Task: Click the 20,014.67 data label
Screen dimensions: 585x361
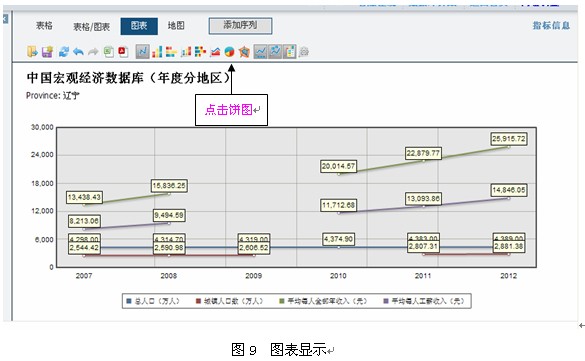Action: click(338, 166)
